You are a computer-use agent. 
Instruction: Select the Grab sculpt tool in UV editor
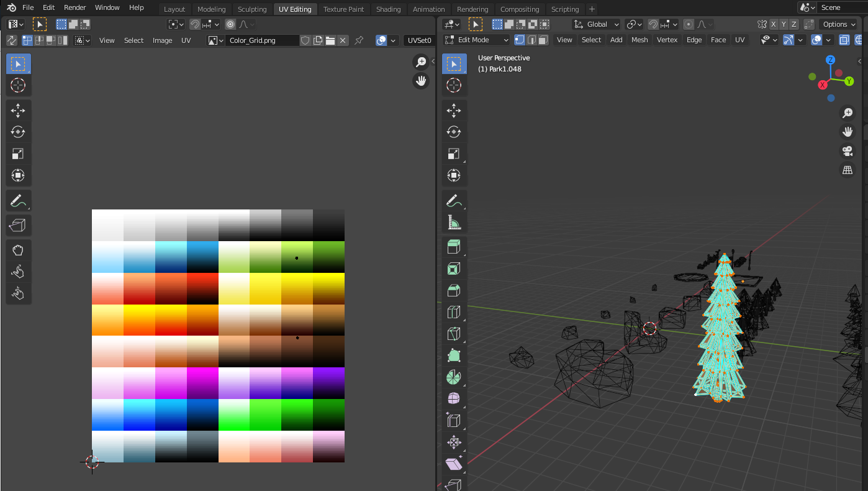coord(18,250)
